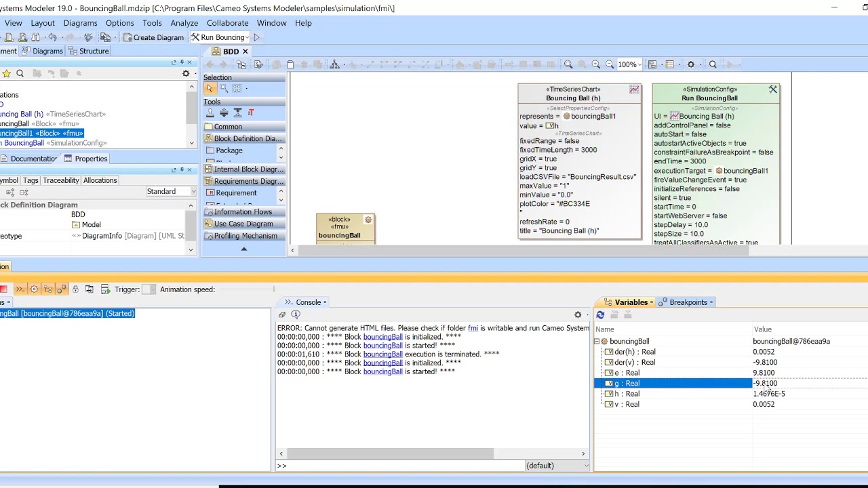
Task: Expand the Profiling Mechanism palette group
Action: coord(244,236)
